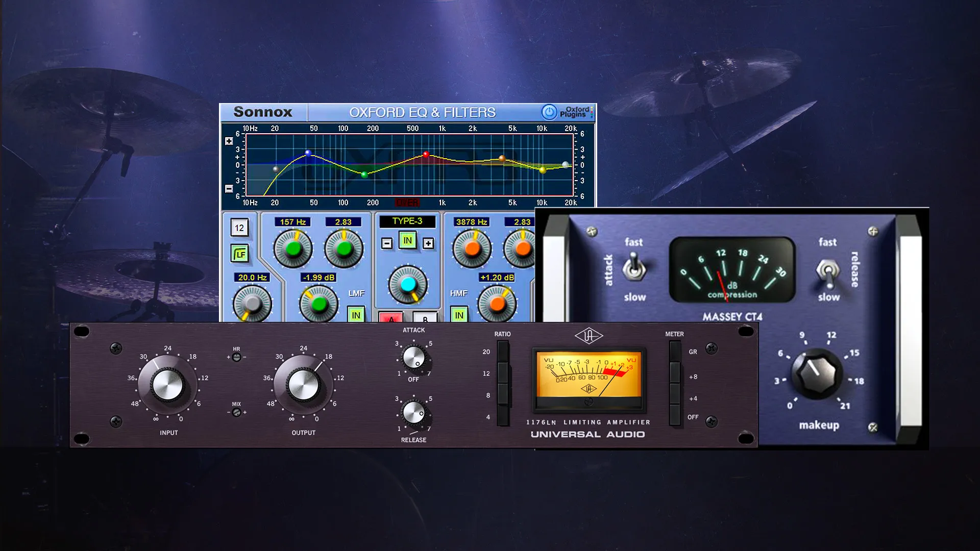Select ratio 12 on the 1176LN
Viewport: 980px width, 551px height.
pyautogui.click(x=503, y=373)
